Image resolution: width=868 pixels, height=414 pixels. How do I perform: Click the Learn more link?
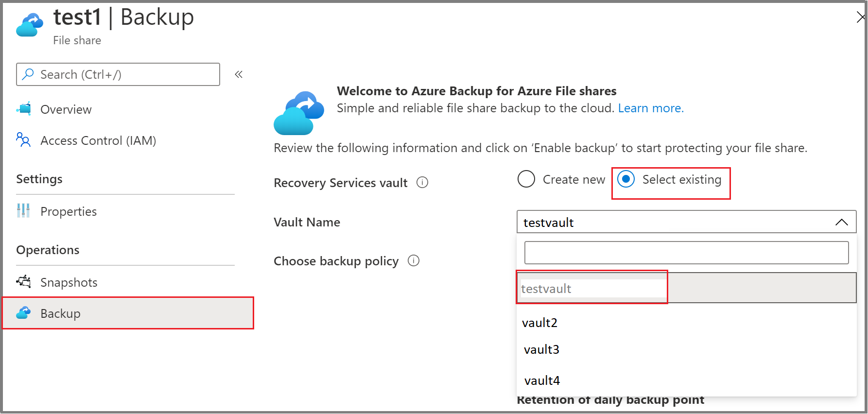coord(651,108)
